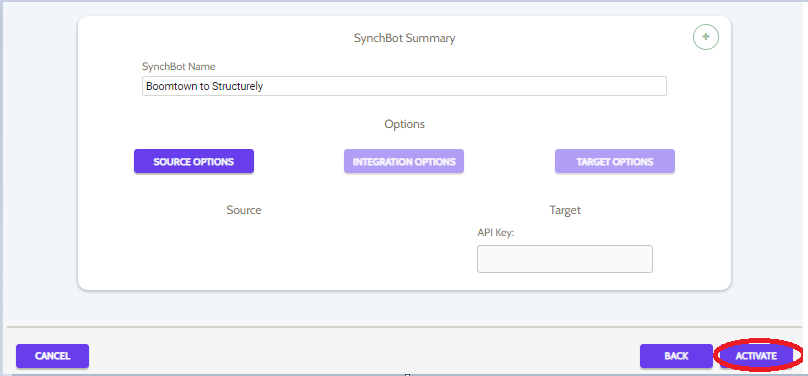Place cursor in the Boomtown to Structurely text
This screenshot has height=376, width=808.
pos(205,86)
